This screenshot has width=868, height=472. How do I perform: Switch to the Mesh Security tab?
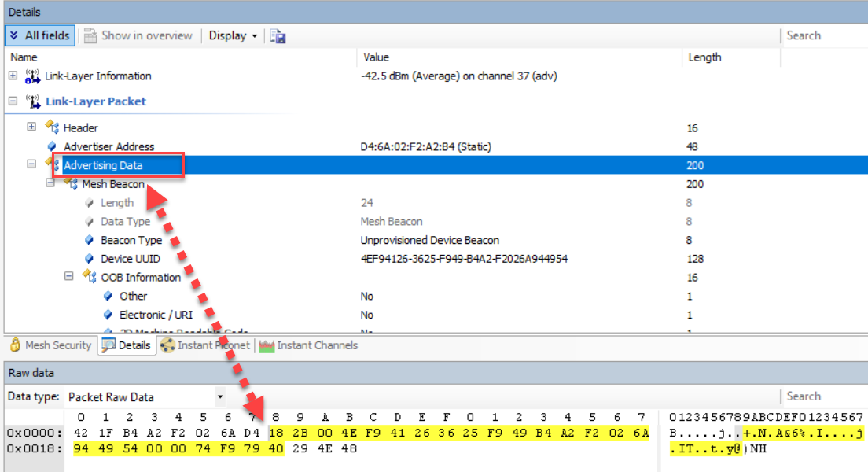click(50, 345)
